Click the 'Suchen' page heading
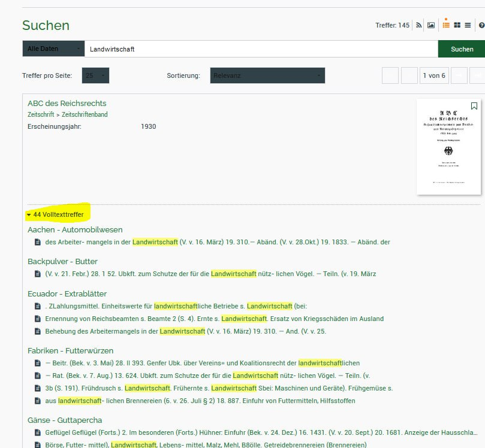Viewport: 485px width, 448px height. (x=46, y=25)
